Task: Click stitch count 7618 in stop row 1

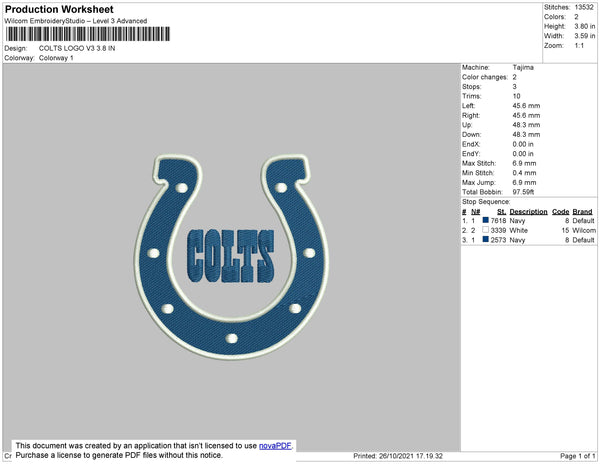Action: (x=499, y=221)
